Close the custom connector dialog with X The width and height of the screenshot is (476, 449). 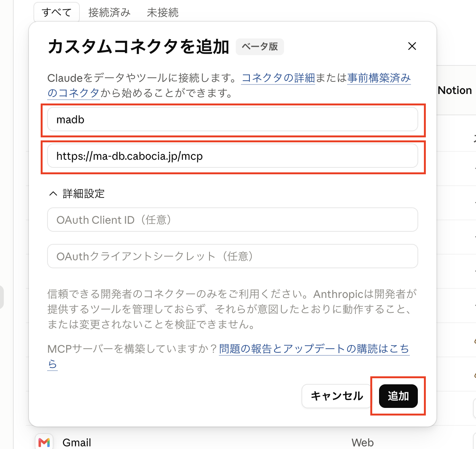pyautogui.click(x=412, y=46)
